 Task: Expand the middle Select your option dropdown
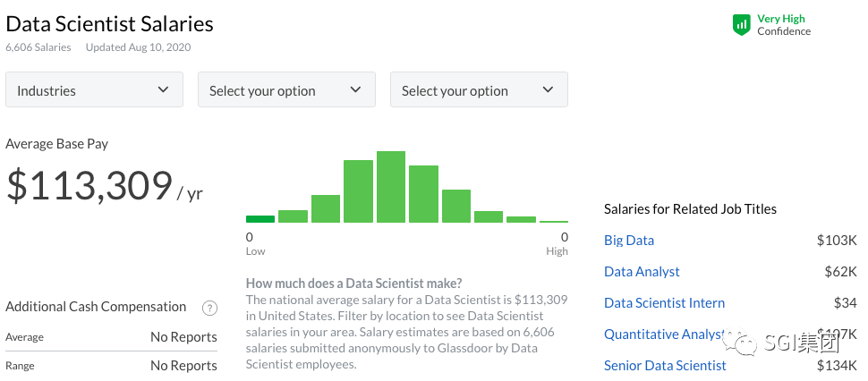click(x=286, y=90)
